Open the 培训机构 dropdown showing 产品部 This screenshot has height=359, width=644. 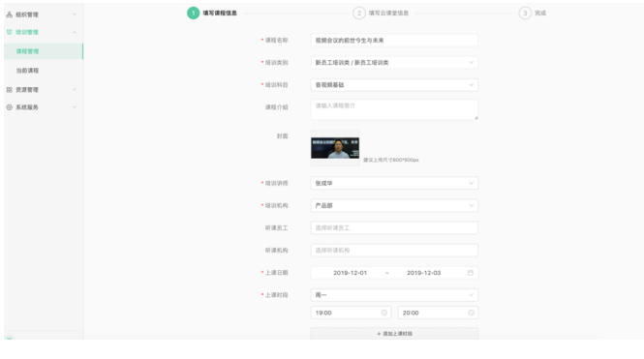tap(394, 205)
